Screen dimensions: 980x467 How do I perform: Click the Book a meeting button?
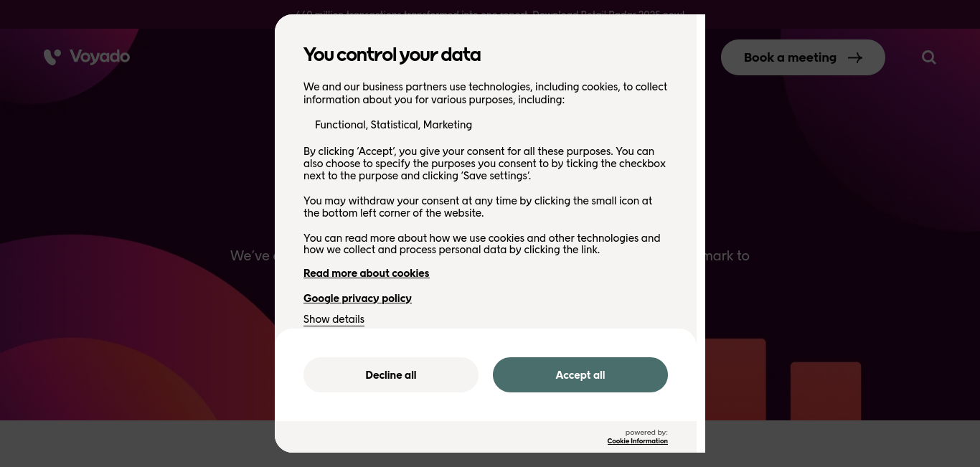point(803,57)
